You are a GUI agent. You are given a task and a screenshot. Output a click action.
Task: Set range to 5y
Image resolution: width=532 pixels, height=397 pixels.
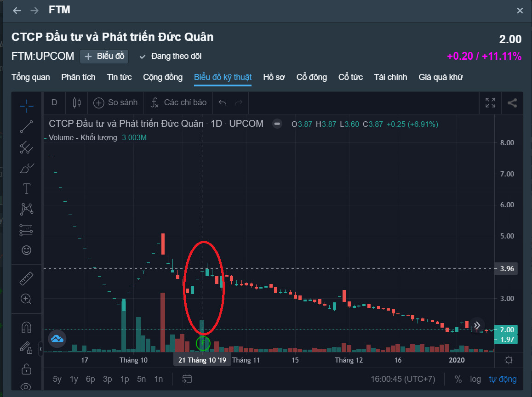[x=57, y=379]
